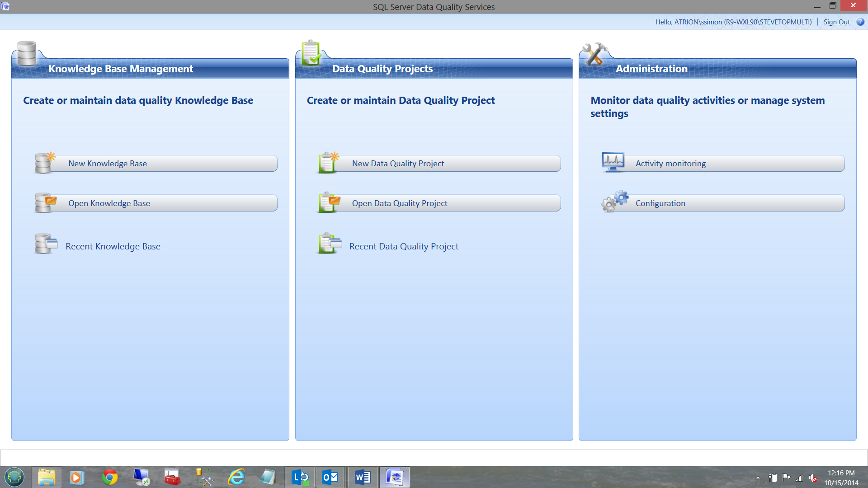Select the Recent Knowledge Base text
The width and height of the screenshot is (868, 488).
point(113,246)
